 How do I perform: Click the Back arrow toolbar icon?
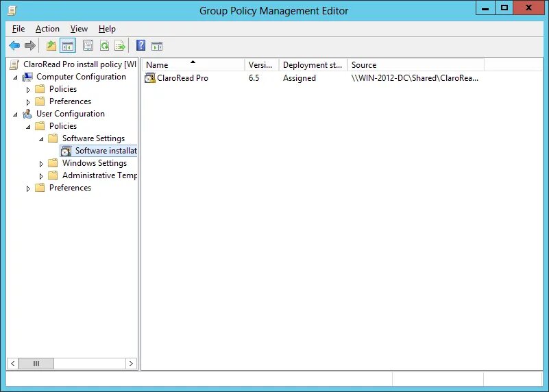click(x=14, y=45)
